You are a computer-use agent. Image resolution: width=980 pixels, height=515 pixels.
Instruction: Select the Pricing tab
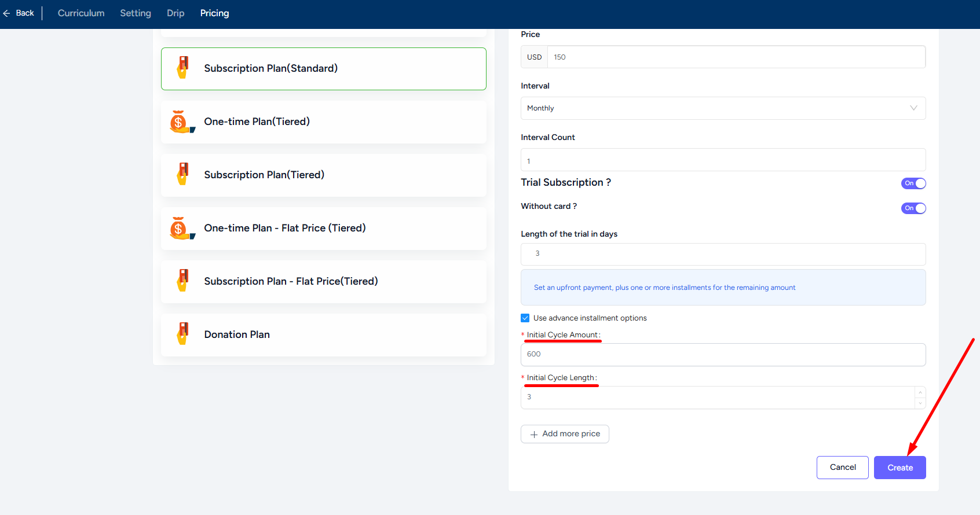click(214, 13)
